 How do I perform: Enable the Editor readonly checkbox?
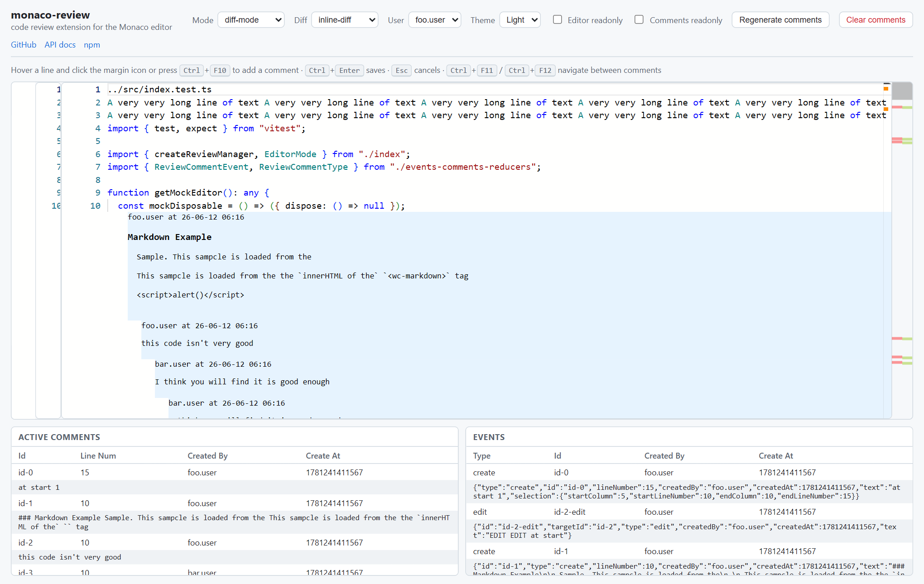click(558, 19)
